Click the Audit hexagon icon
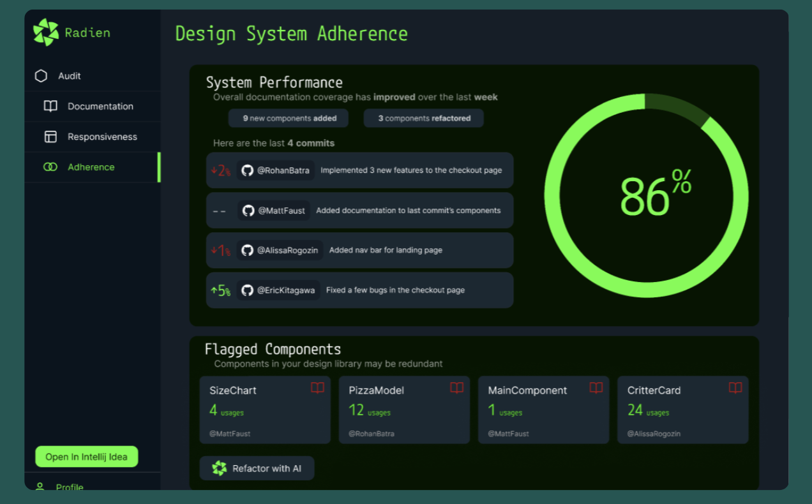This screenshot has width=812, height=504. 40,75
